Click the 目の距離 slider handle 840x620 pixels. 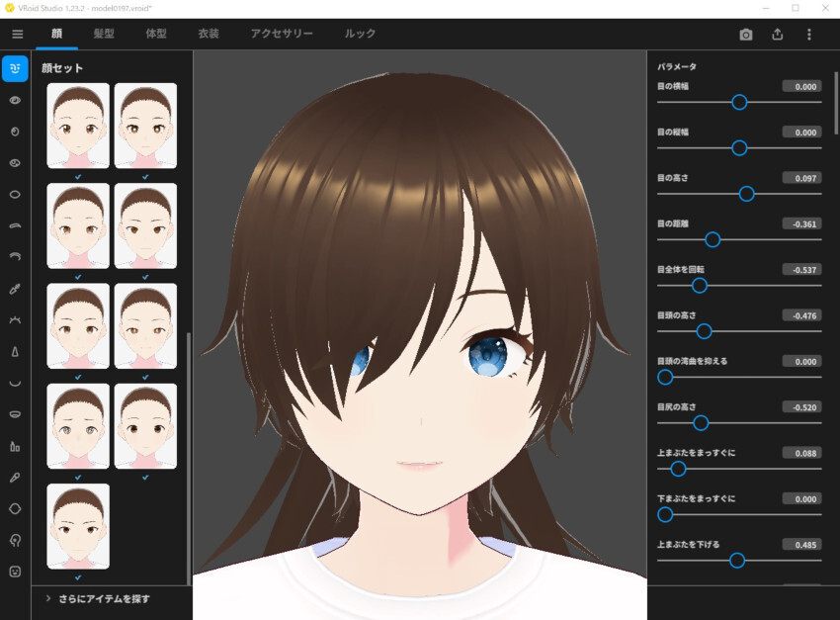(x=713, y=239)
